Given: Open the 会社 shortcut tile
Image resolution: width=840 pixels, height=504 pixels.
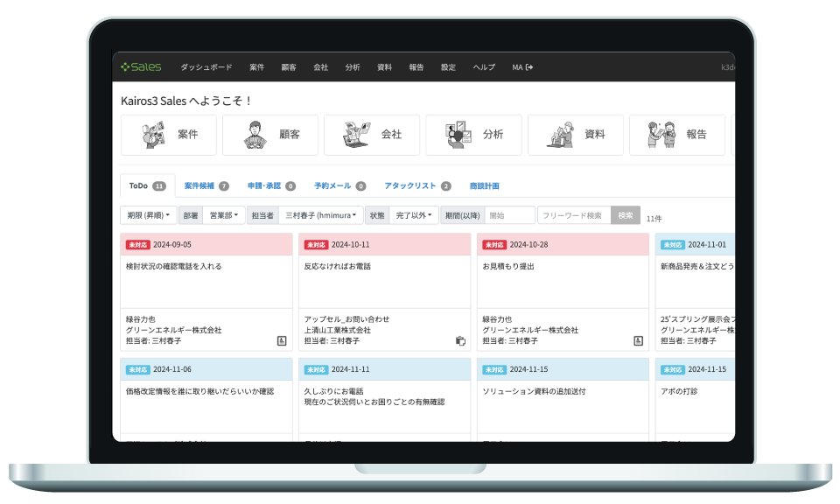Looking at the screenshot, I should 371,135.
